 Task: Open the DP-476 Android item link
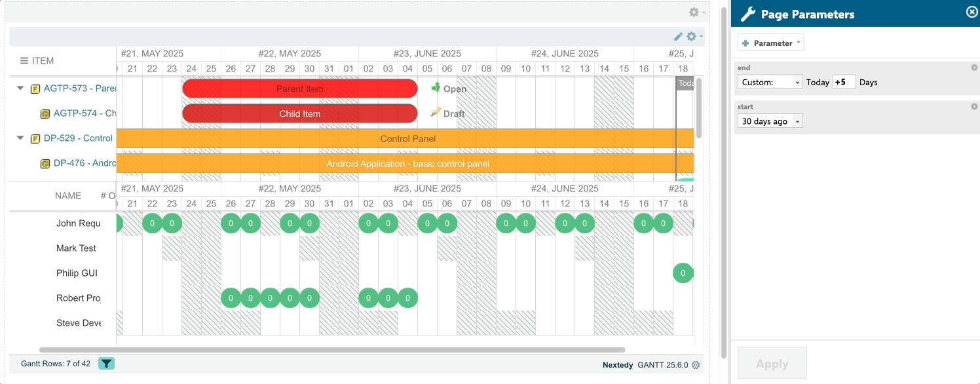[85, 164]
